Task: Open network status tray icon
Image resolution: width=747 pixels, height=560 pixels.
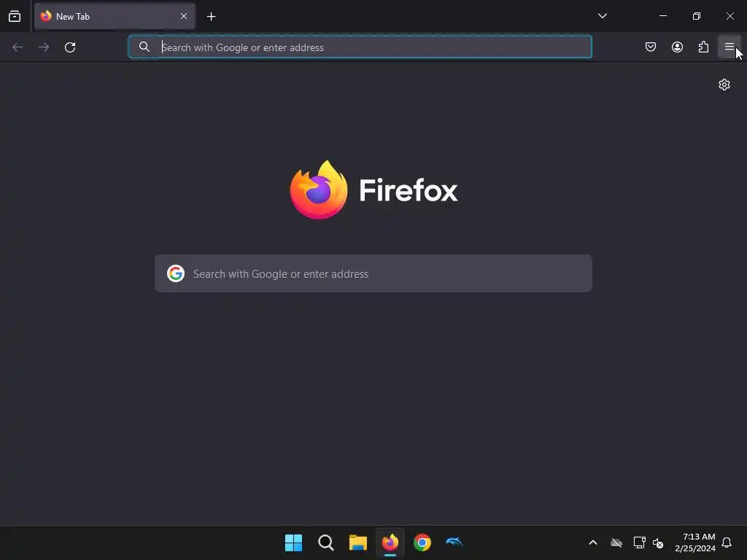Action: tap(639, 542)
